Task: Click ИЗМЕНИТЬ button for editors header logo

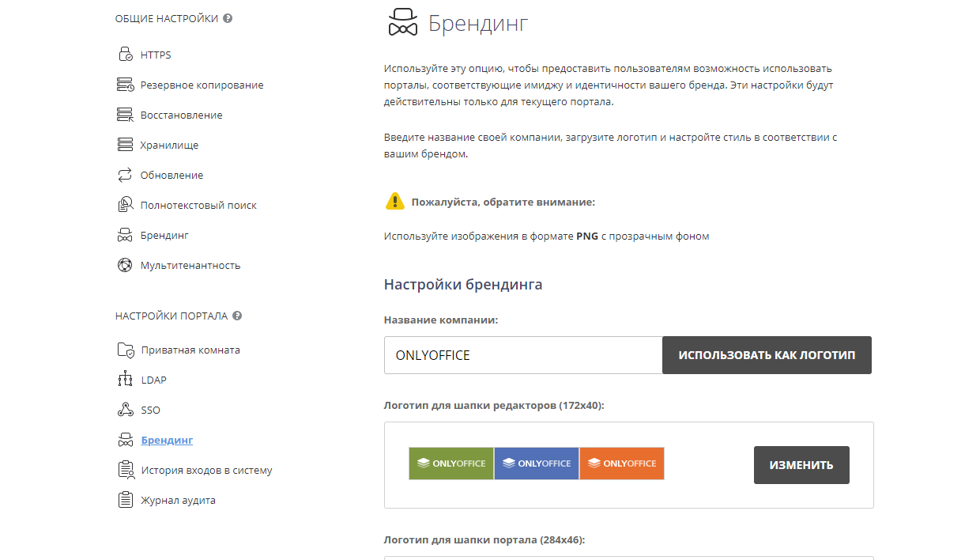Action: pyautogui.click(x=801, y=465)
